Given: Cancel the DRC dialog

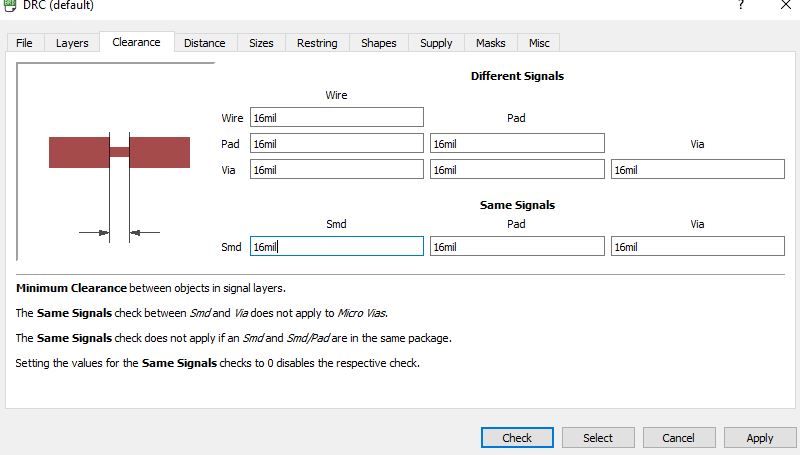Looking at the screenshot, I should point(679,438).
